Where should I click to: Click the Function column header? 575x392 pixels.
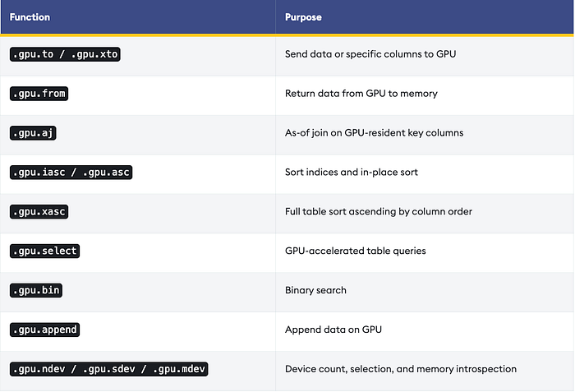(30, 17)
